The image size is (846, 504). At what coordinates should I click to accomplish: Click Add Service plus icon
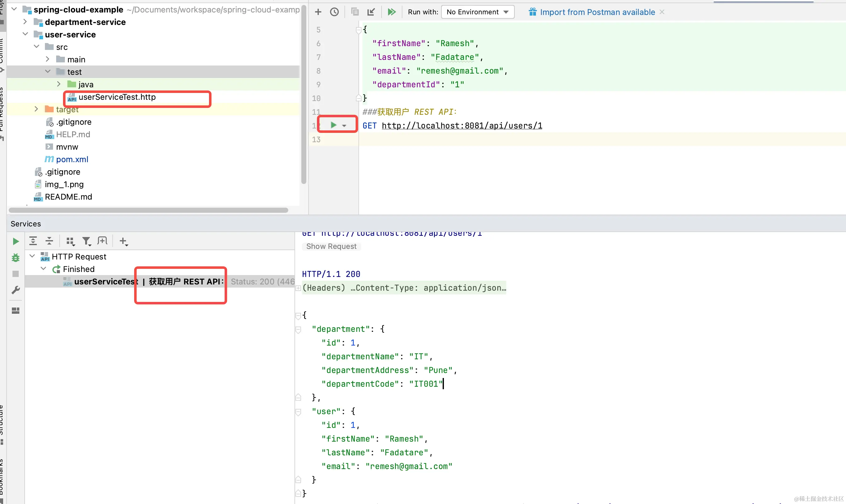click(123, 241)
